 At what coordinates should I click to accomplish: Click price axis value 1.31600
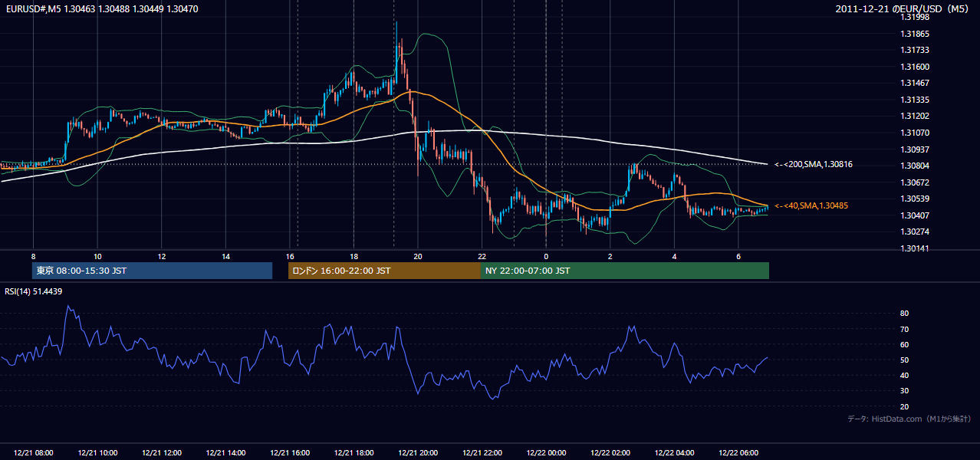(915, 67)
